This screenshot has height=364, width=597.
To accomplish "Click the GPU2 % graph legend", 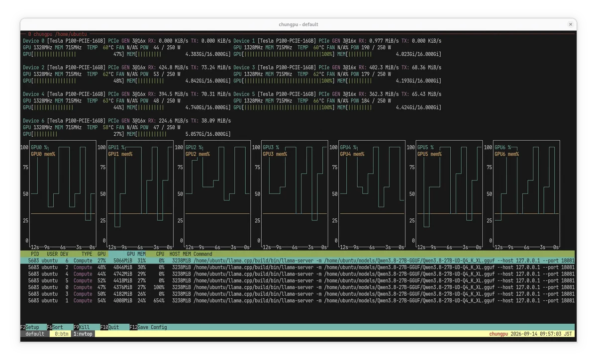I will tap(194, 148).
